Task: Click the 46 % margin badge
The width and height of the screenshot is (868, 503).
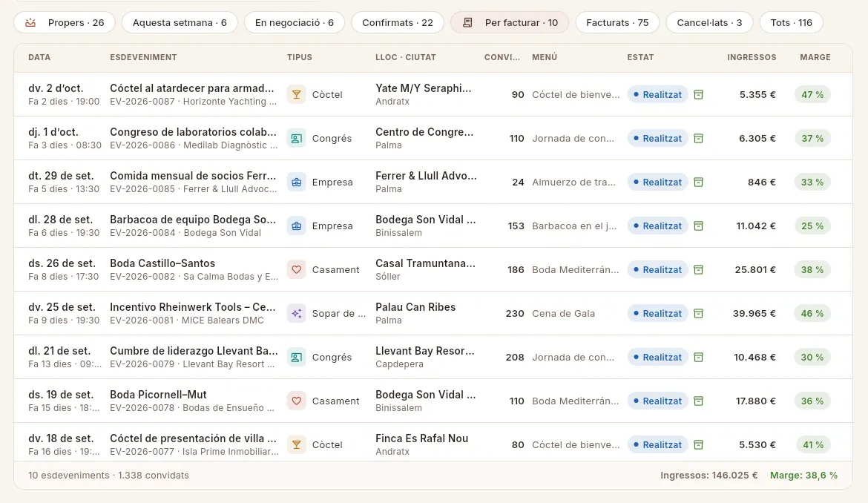Action: tap(812, 313)
